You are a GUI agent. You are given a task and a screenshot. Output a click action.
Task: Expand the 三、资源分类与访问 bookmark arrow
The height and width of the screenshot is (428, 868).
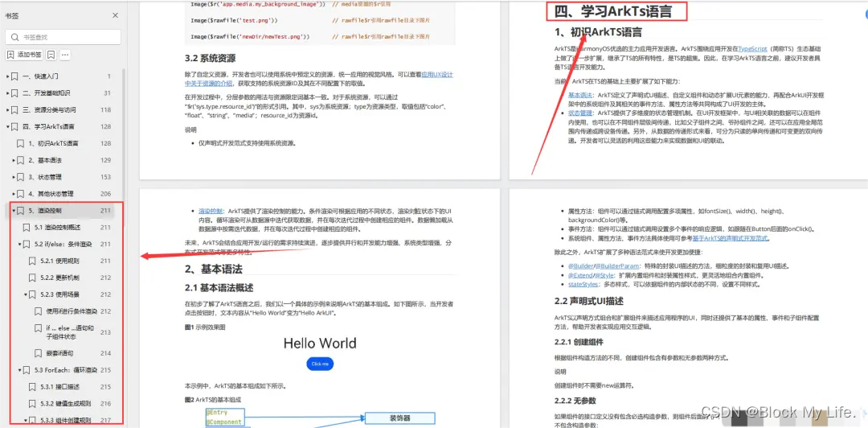[8, 109]
